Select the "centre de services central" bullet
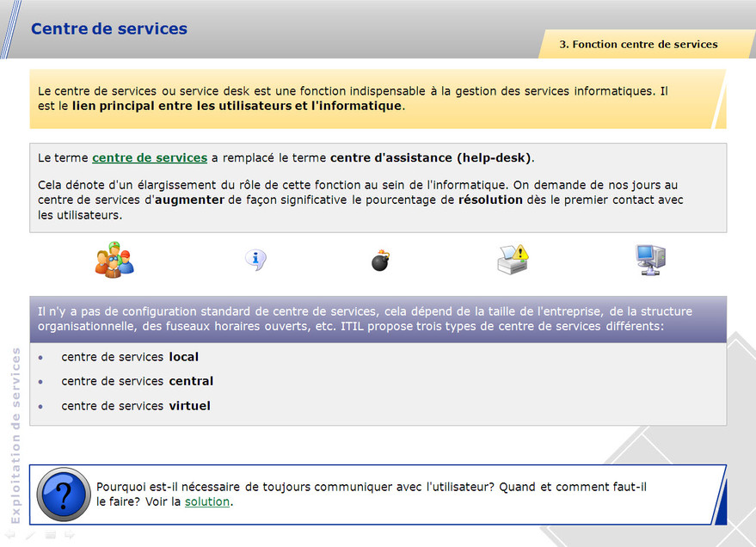Screen dimensions: 756x547 coord(137,381)
